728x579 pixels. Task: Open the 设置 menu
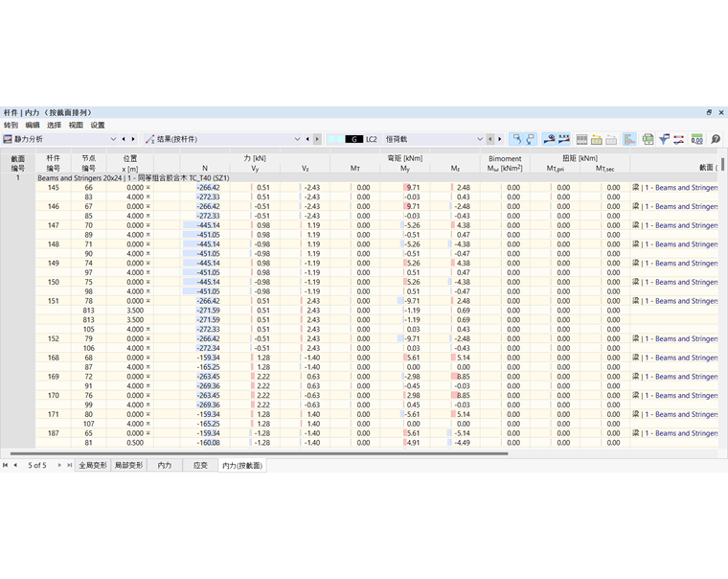pyautogui.click(x=98, y=125)
